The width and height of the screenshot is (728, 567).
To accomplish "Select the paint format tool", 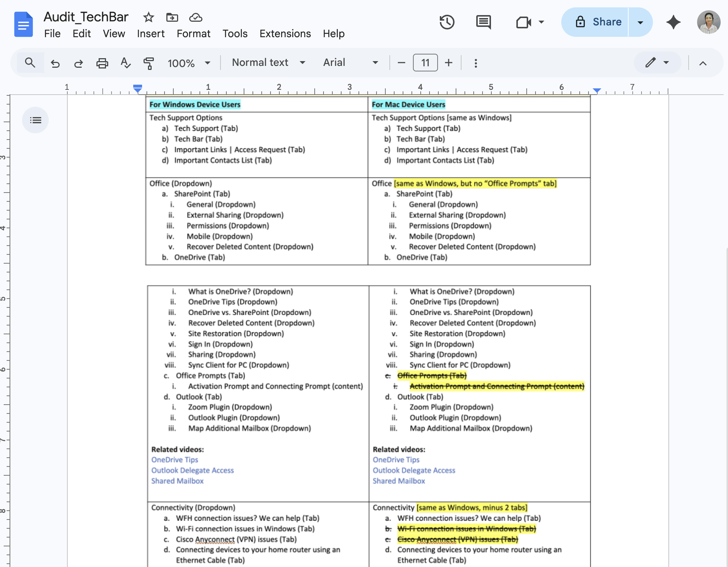I will [149, 63].
